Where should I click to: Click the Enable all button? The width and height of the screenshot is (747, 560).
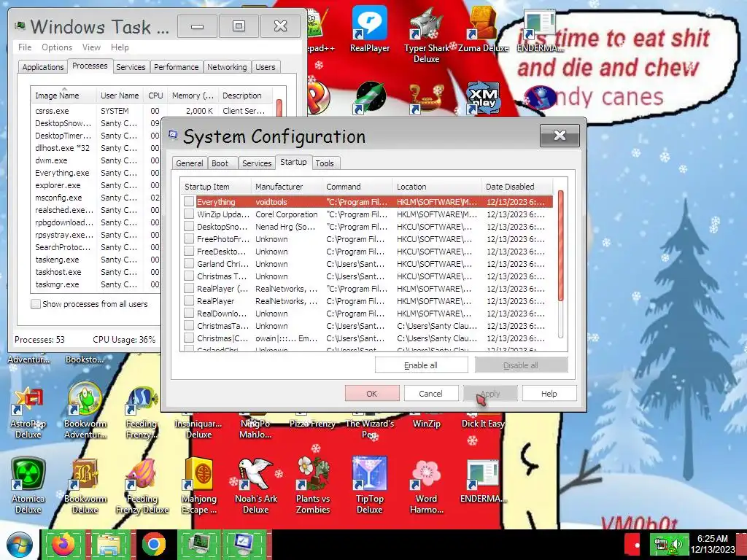coord(421,365)
